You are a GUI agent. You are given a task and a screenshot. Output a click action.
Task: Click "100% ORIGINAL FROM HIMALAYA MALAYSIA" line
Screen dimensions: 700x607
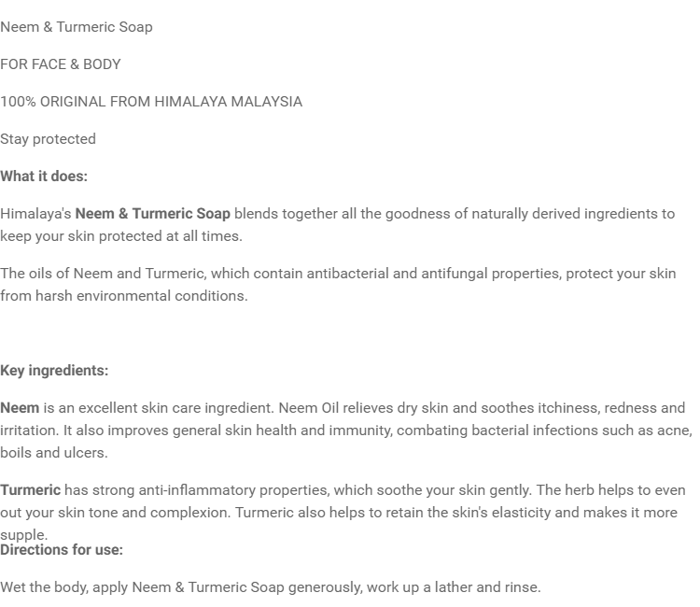(x=151, y=102)
